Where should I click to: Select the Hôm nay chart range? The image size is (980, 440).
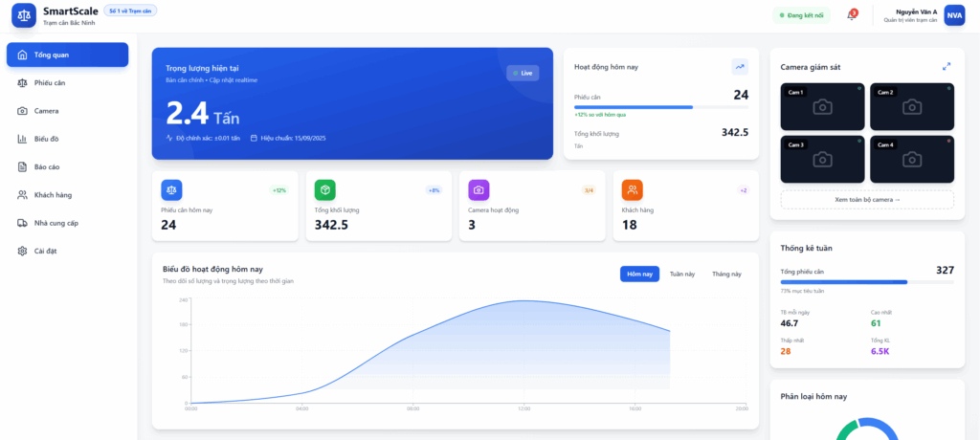coord(639,274)
